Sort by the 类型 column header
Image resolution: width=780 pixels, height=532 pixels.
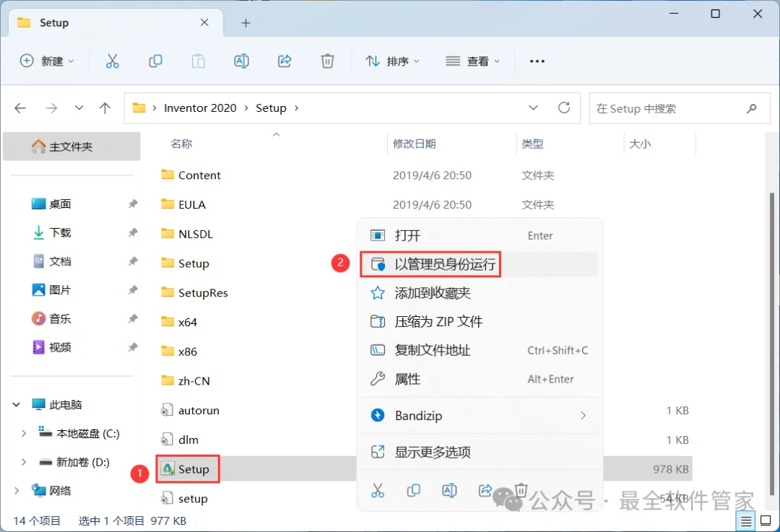pos(532,144)
